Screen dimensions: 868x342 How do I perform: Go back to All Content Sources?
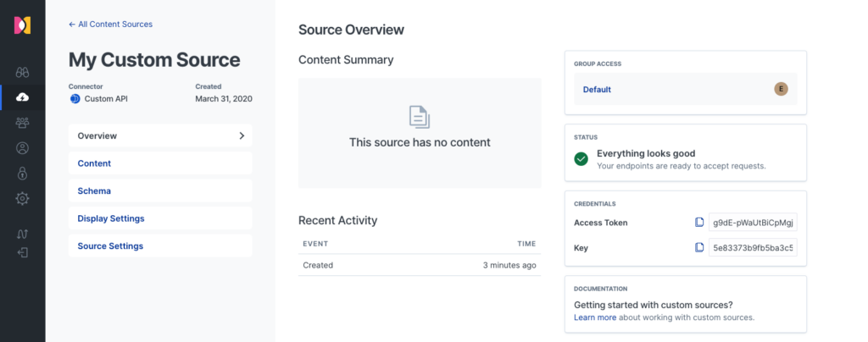111,25
